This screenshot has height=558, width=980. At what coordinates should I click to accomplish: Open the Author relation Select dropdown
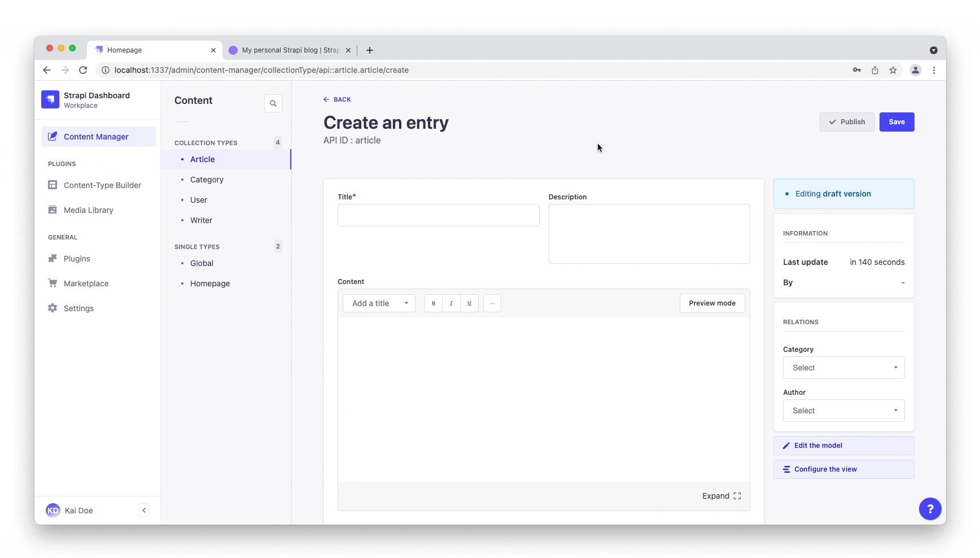coord(843,411)
